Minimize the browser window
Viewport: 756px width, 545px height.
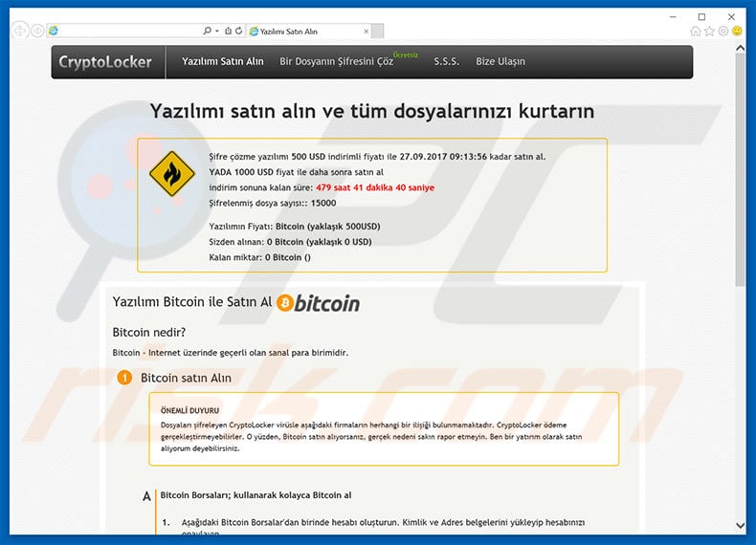(673, 17)
